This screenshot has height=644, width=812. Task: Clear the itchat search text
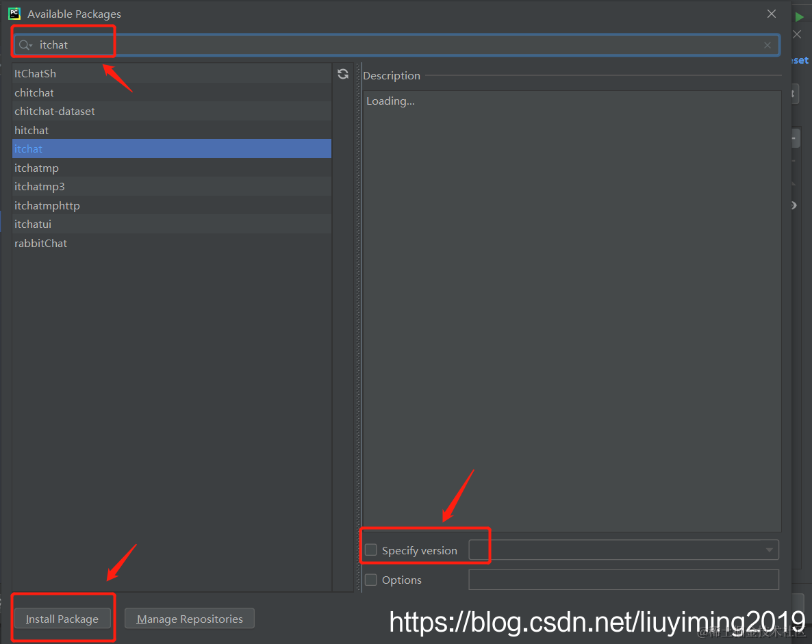767,46
